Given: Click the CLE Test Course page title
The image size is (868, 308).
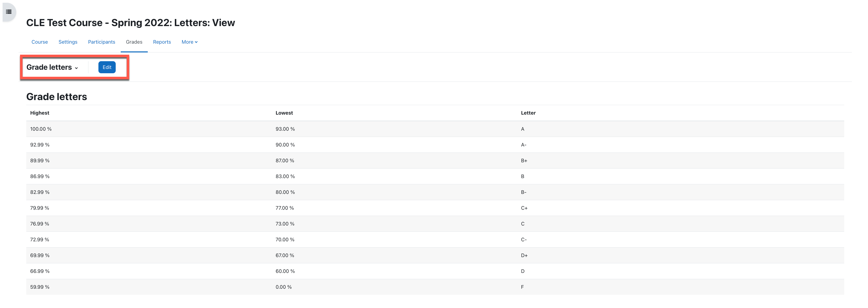Looking at the screenshot, I should coord(130,23).
